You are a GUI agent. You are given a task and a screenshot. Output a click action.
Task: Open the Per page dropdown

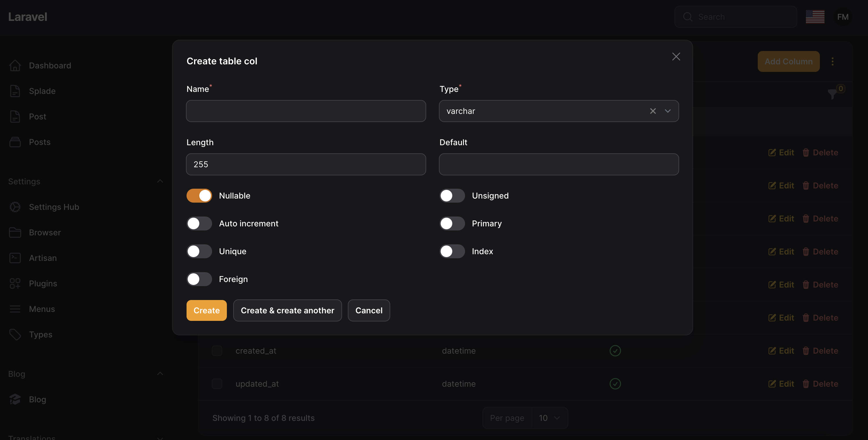(549, 418)
